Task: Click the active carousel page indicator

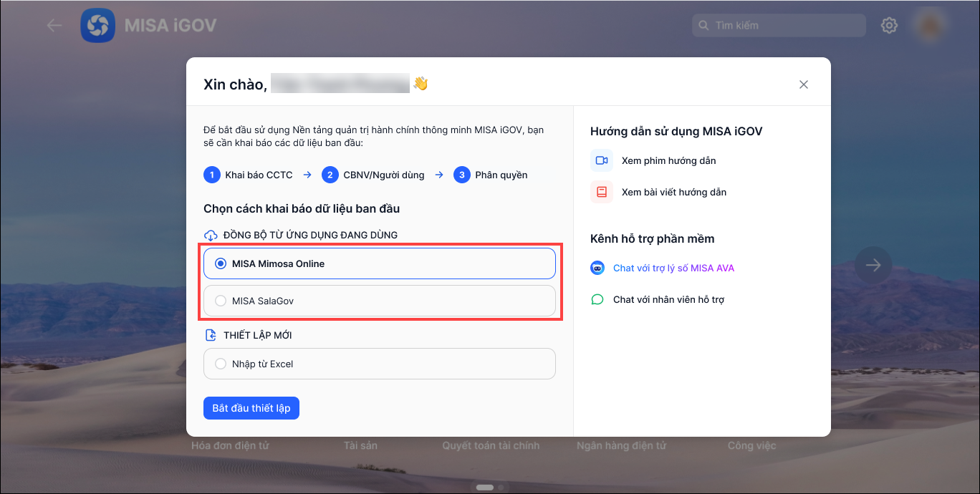Action: 485,488
